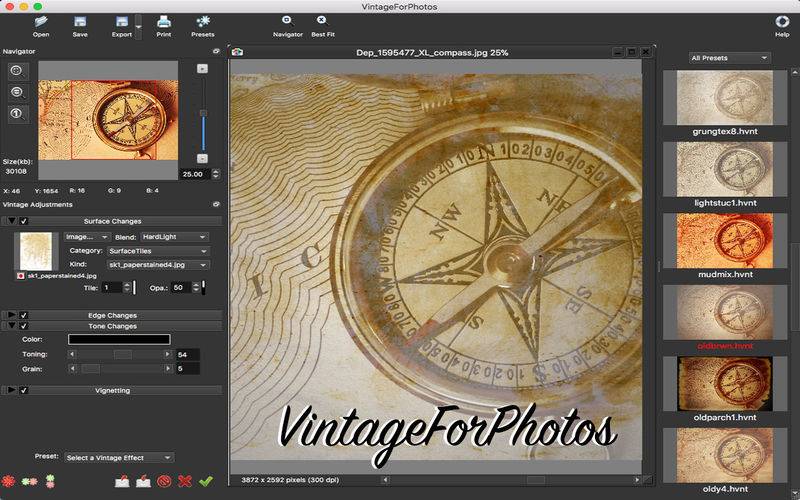
Task: Open the Select a Vintage Effect dropdown
Action: click(119, 458)
